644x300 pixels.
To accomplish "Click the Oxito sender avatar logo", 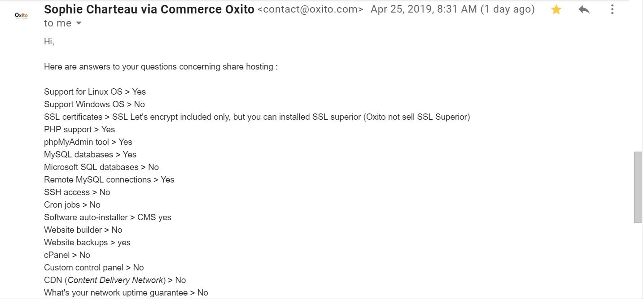I will 21,16.
